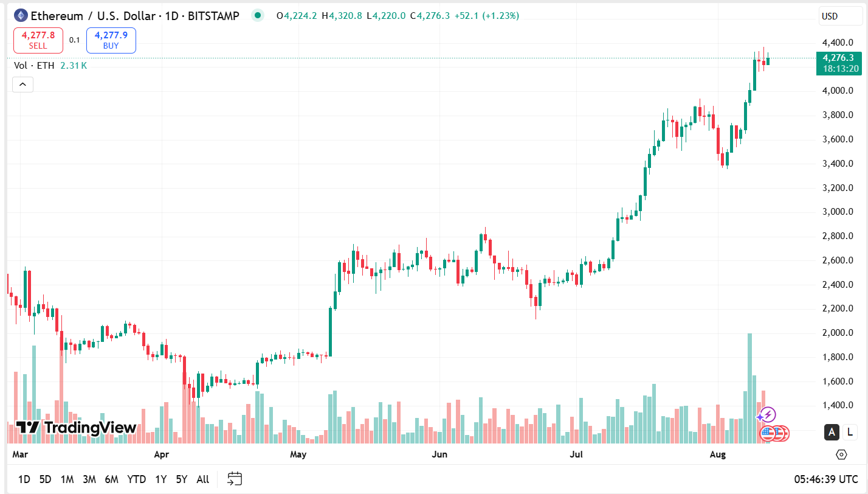Viewport: 868px width, 494px height.
Task: Open chart settings via the hexagon icon
Action: [841, 454]
